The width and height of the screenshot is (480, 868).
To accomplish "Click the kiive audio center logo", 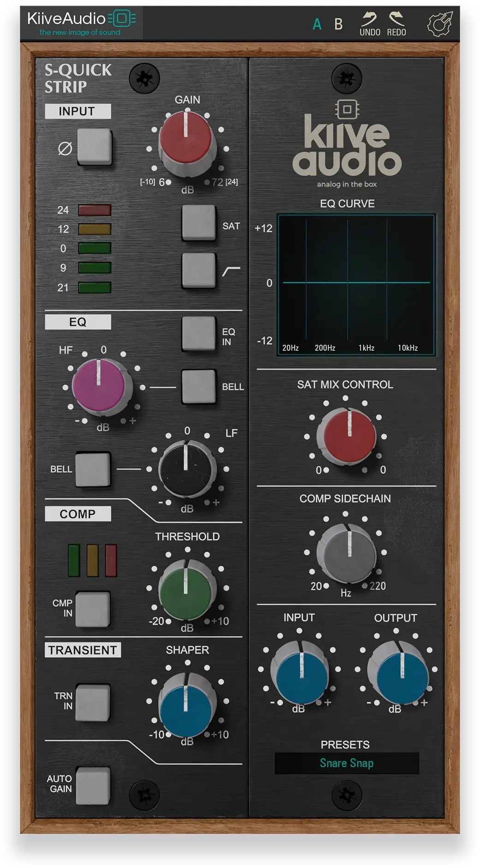I will (347, 143).
